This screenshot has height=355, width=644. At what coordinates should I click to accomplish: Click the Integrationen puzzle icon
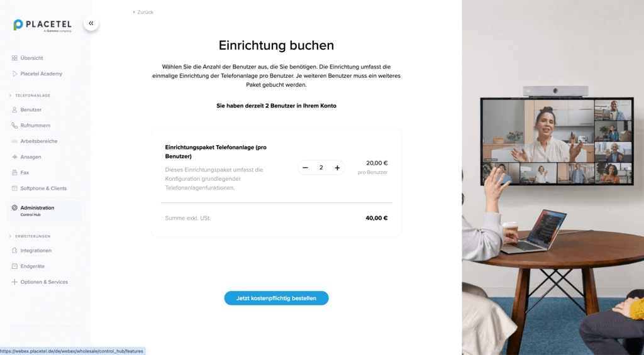[x=14, y=250]
